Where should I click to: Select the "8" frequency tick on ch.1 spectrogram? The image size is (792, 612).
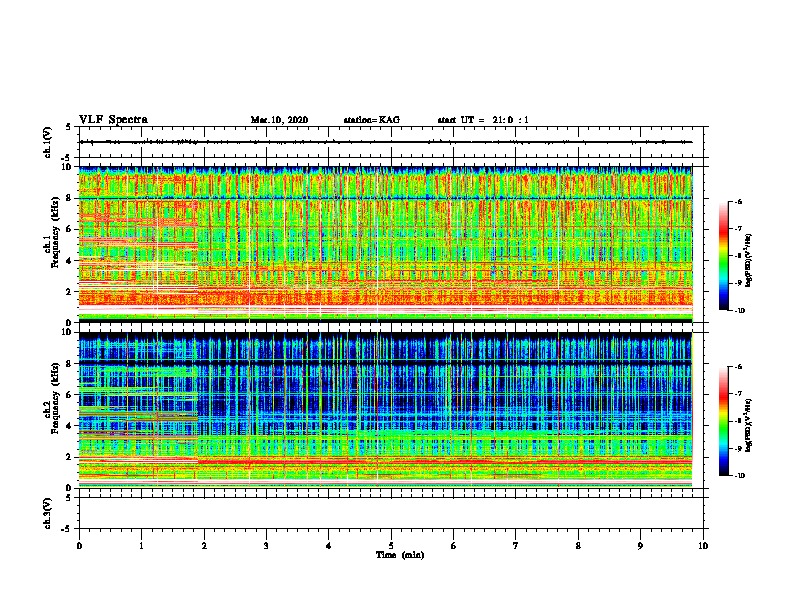pos(69,198)
